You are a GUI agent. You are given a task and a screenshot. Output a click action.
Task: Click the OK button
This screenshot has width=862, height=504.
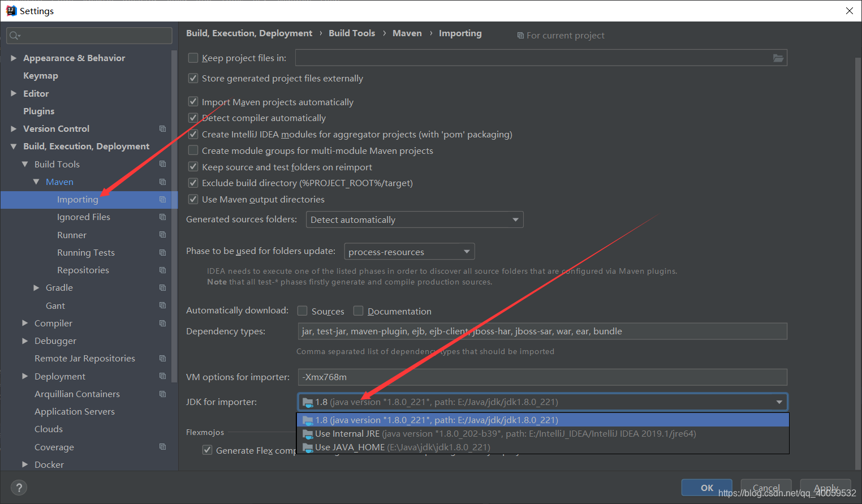pos(707,488)
